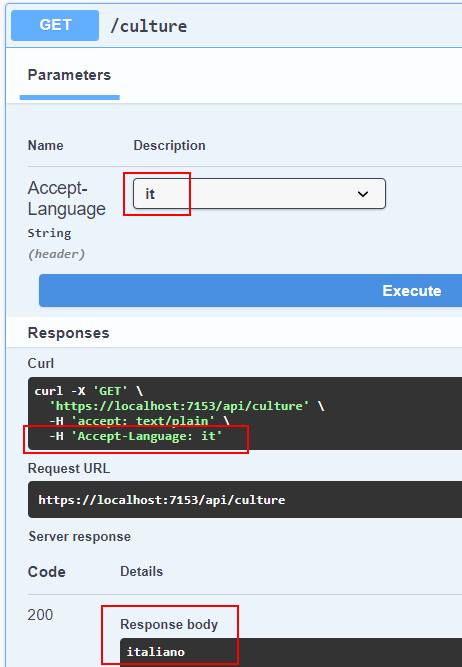
Task: Click the 'Response body' label
Action: tap(169, 624)
